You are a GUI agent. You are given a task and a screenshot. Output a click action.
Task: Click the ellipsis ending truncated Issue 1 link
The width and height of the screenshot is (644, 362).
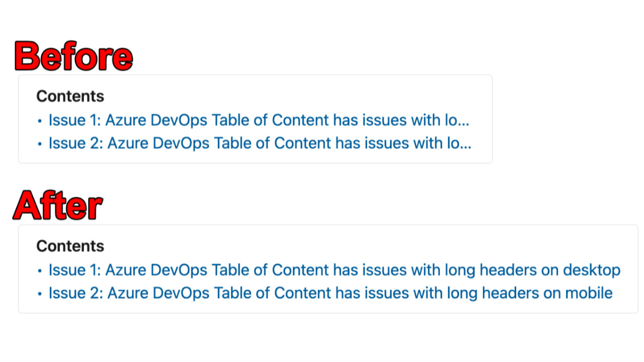pos(464,124)
